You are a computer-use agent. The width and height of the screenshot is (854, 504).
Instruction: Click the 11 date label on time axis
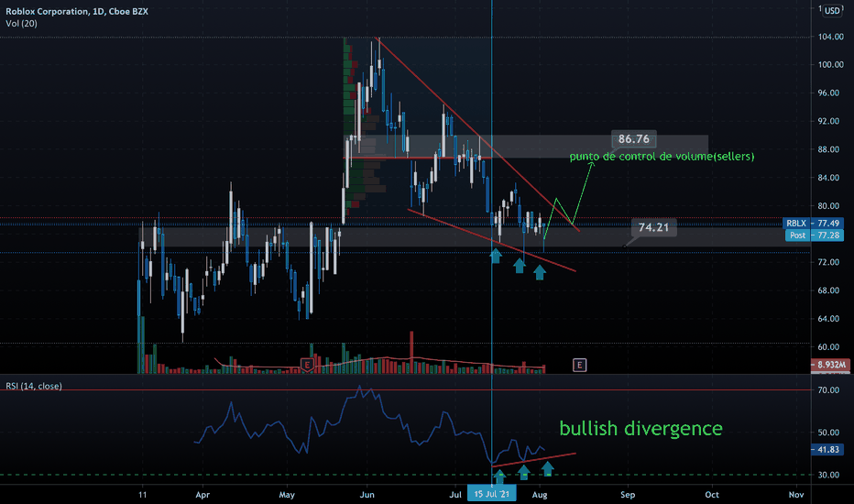143,495
